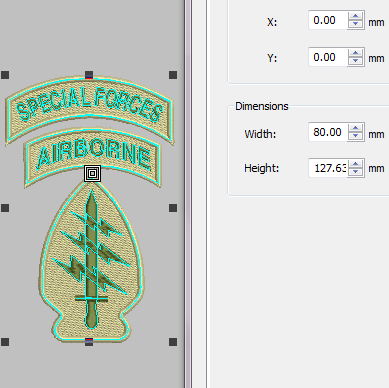Decrease the Height value
389x388 pixels.
point(356,172)
